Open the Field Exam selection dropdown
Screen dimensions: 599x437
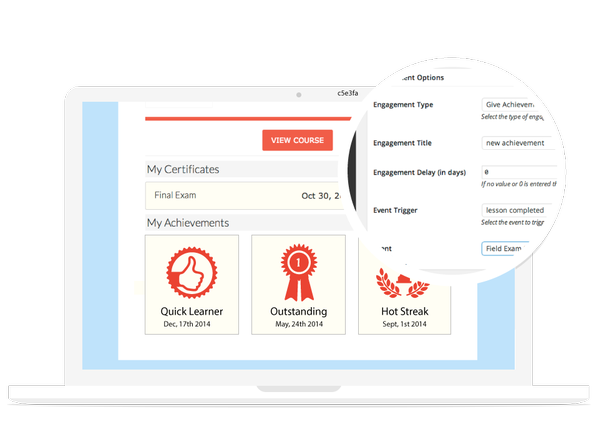506,249
